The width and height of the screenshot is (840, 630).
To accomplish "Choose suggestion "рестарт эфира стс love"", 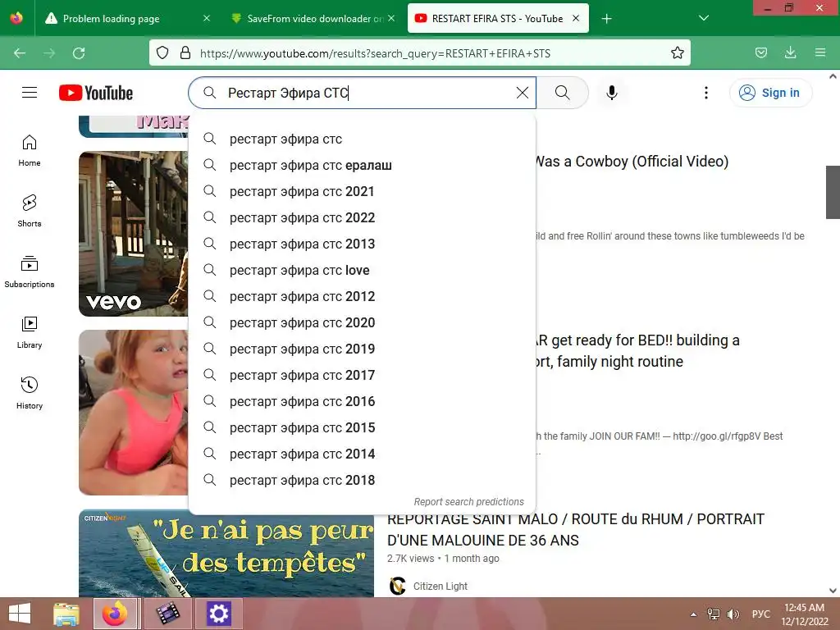I will [x=362, y=270].
